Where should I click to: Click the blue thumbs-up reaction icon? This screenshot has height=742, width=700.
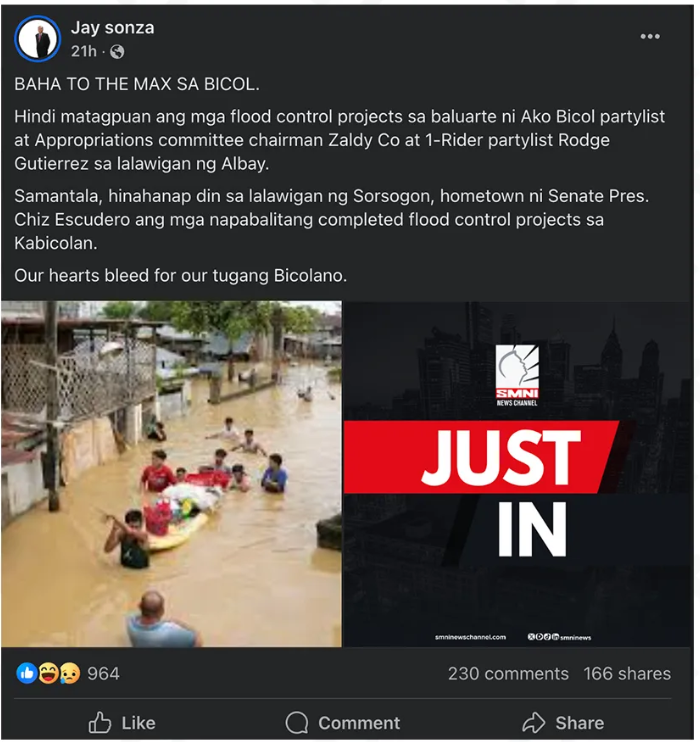pyautogui.click(x=27, y=672)
